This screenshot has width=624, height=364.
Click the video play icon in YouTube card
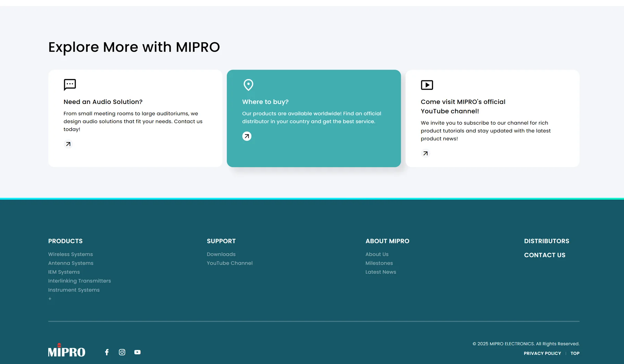[x=427, y=85]
